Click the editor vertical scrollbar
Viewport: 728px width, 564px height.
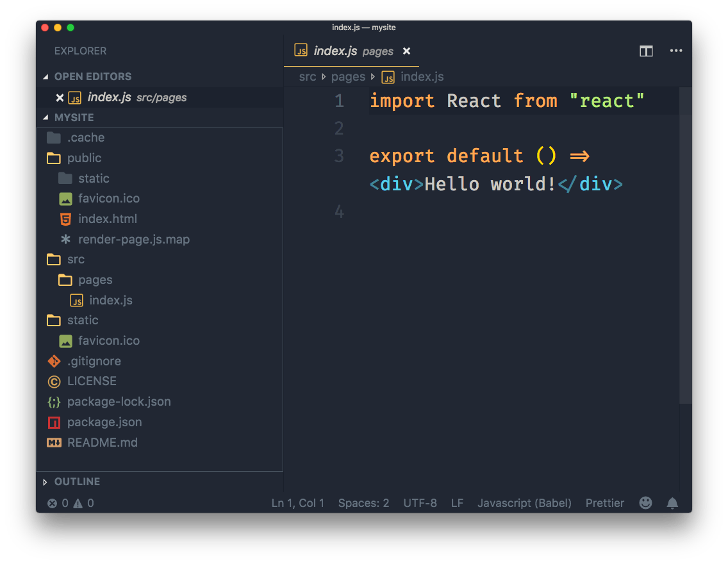click(x=685, y=244)
